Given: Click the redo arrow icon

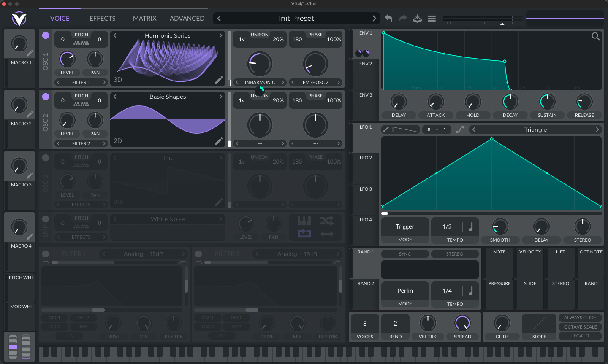Looking at the screenshot, I should (x=403, y=18).
